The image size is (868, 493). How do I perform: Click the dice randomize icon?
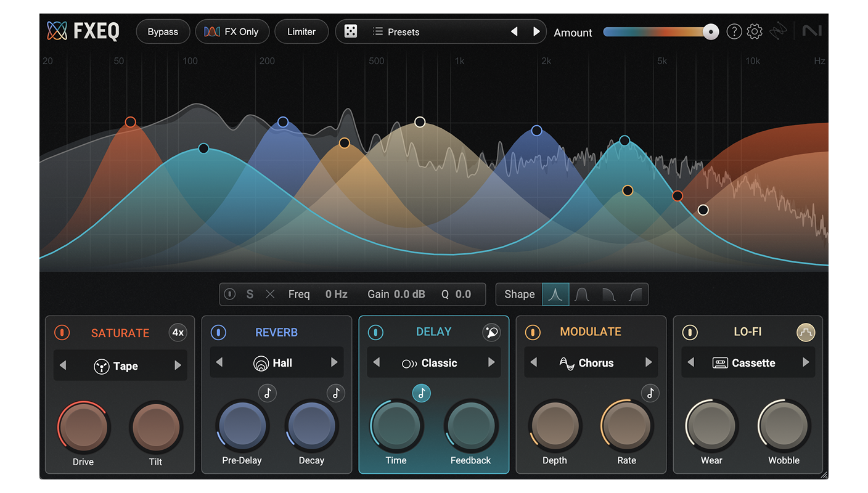pos(351,31)
